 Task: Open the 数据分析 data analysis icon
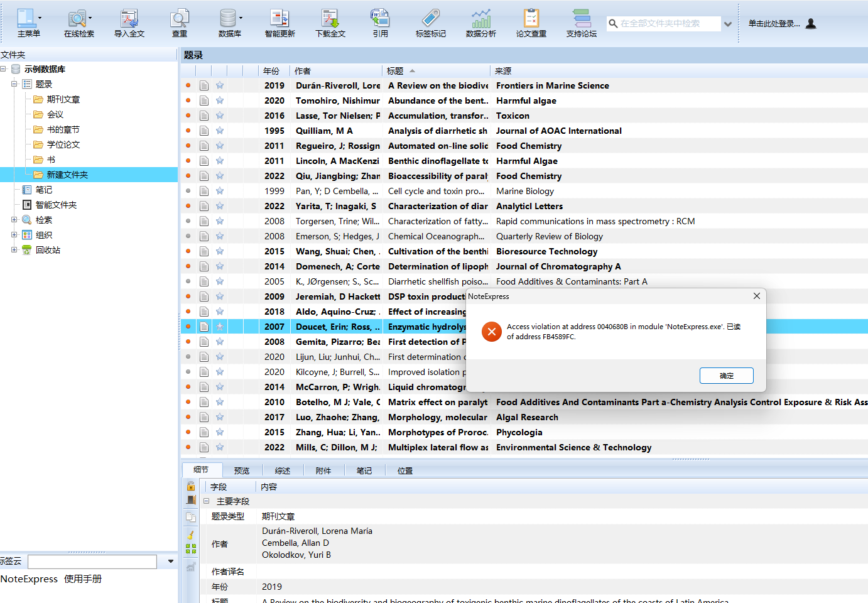[481, 18]
